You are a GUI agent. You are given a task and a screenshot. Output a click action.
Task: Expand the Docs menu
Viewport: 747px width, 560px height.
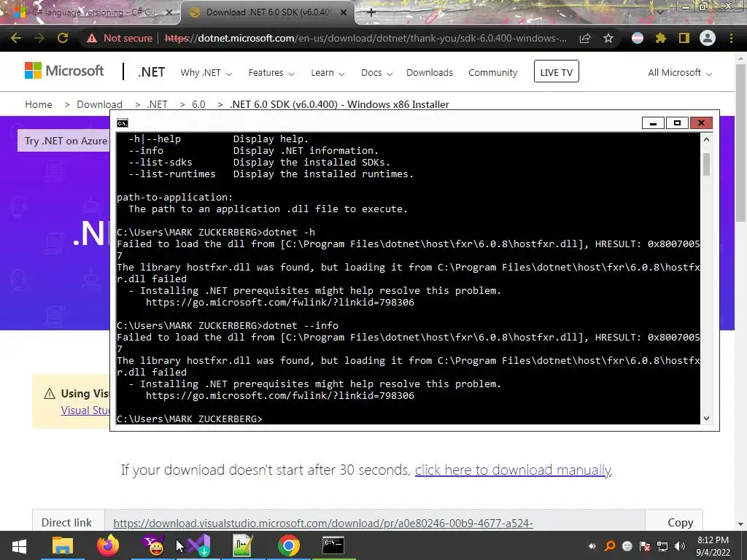click(376, 73)
